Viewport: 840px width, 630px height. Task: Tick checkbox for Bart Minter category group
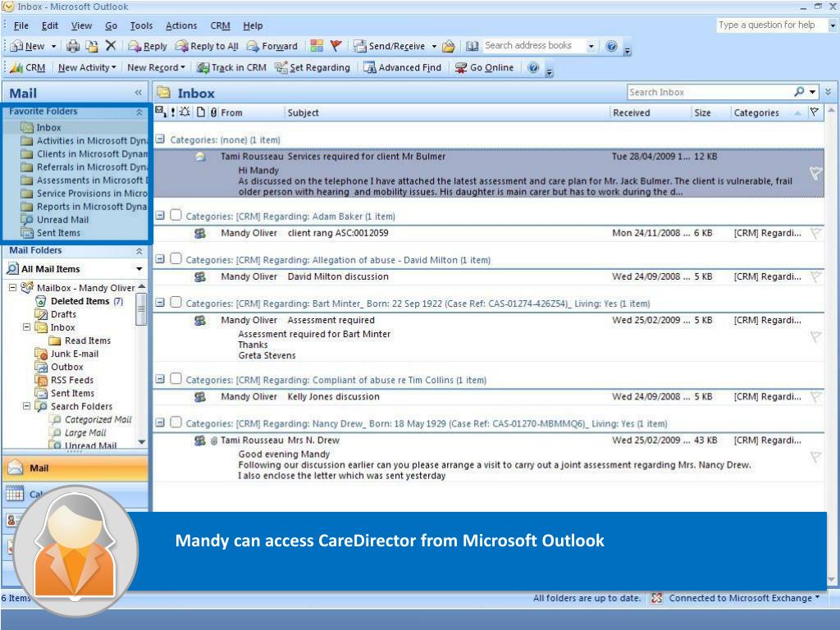click(176, 302)
